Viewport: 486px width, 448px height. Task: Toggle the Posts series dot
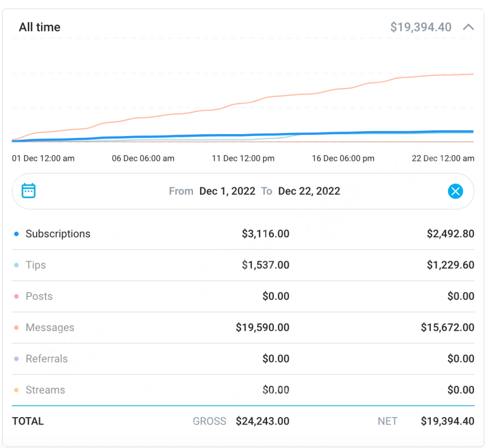click(16, 297)
